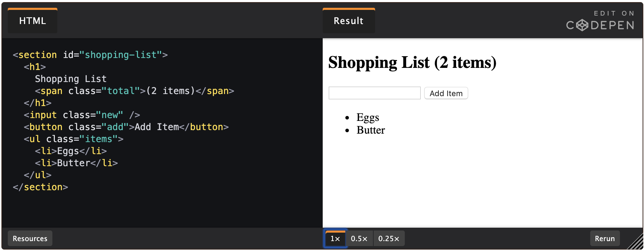Screen dimensions: 644x251
Task: Click the input class="new" code line
Action: tap(82, 115)
